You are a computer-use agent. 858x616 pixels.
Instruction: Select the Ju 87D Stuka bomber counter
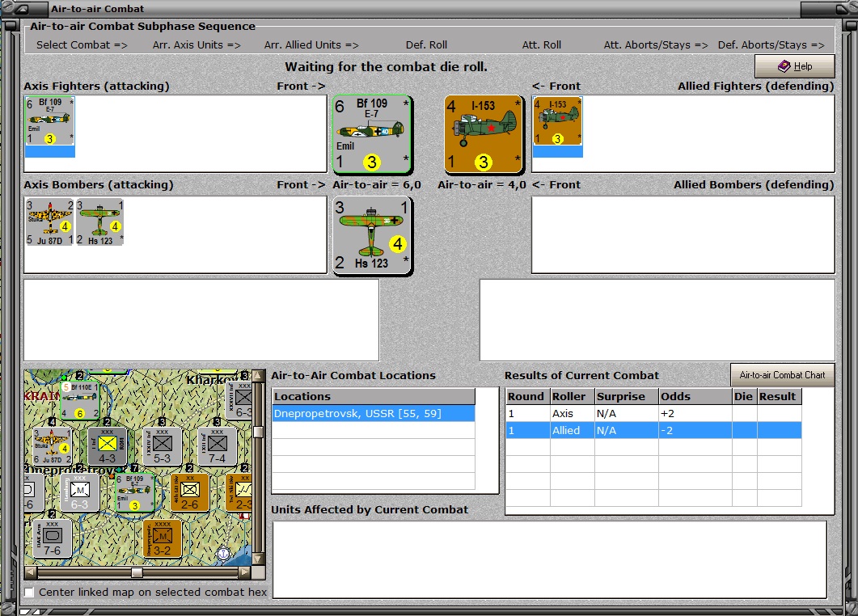click(50, 222)
